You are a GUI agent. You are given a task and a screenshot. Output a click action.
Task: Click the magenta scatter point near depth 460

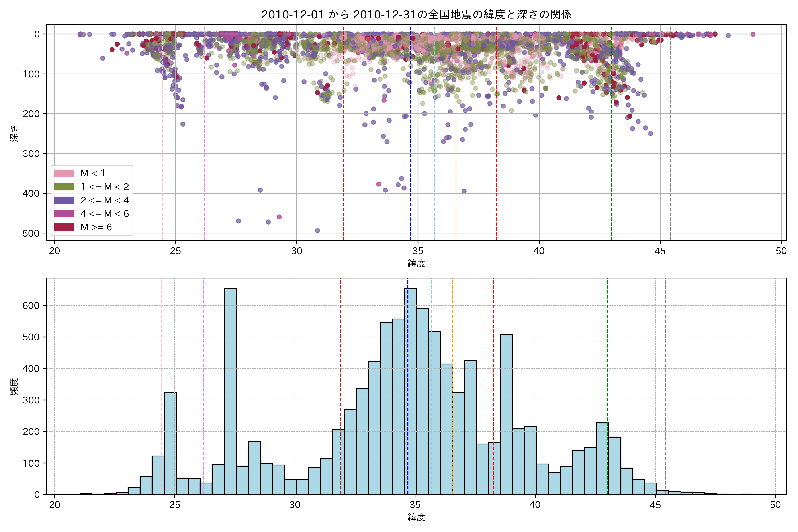coord(279,217)
